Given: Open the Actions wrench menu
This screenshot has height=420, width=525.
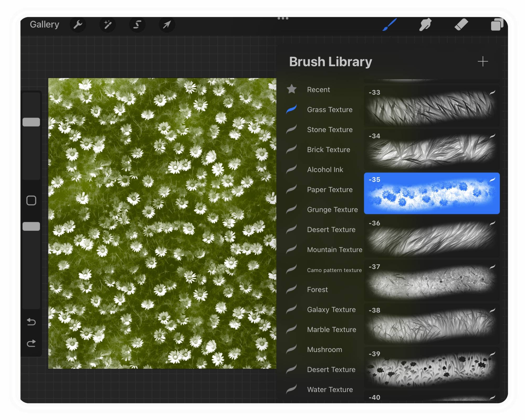Looking at the screenshot, I should [78, 25].
